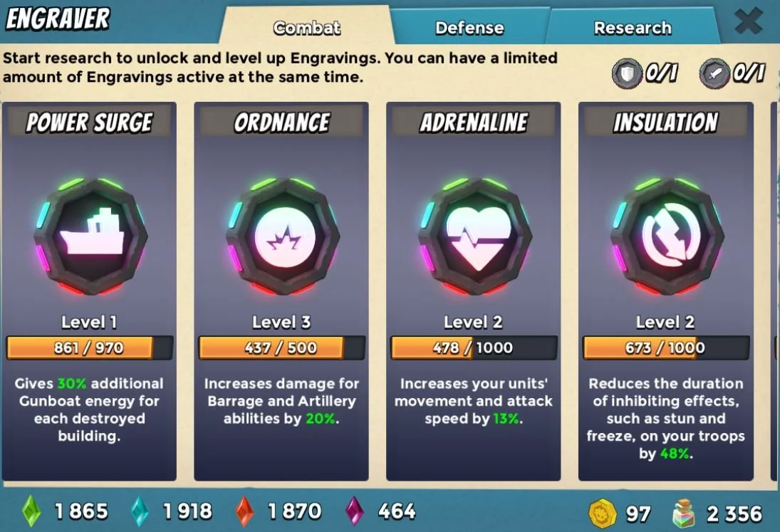
Task: Select the Adrenaline heart engraving icon
Action: coord(475,236)
